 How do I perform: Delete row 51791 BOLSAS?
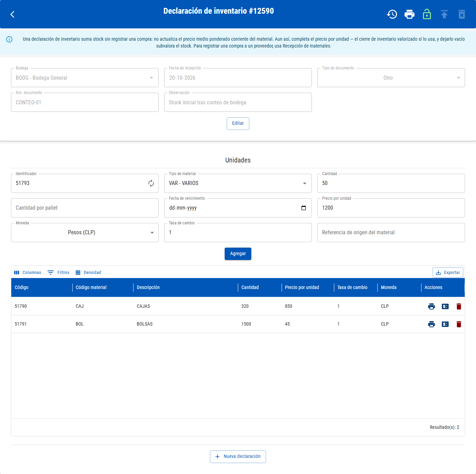[459, 324]
